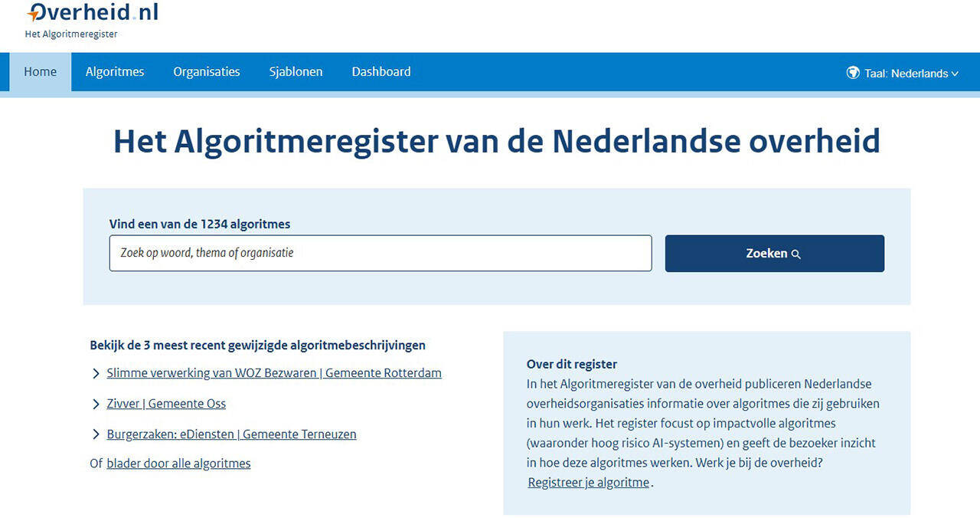Click the chevron before Burgerzaken eDiensten

pyautogui.click(x=96, y=434)
